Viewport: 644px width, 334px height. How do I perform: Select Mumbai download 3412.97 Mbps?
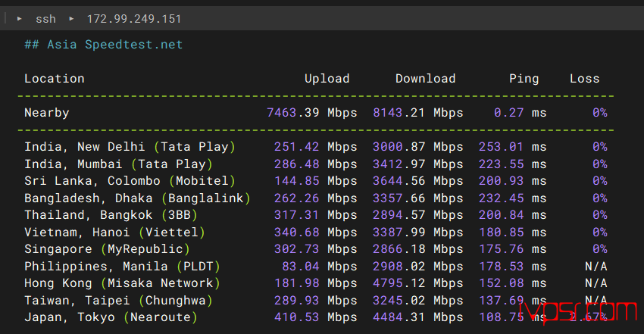[418, 164]
